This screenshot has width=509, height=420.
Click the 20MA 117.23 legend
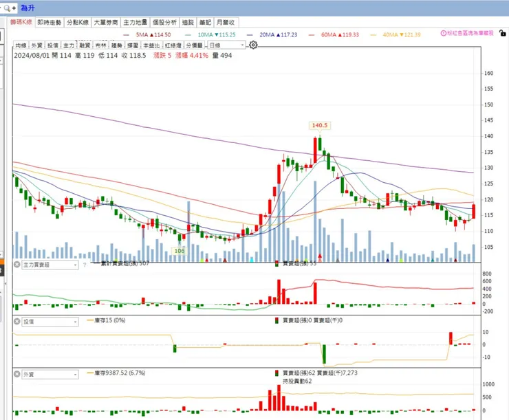pos(272,34)
